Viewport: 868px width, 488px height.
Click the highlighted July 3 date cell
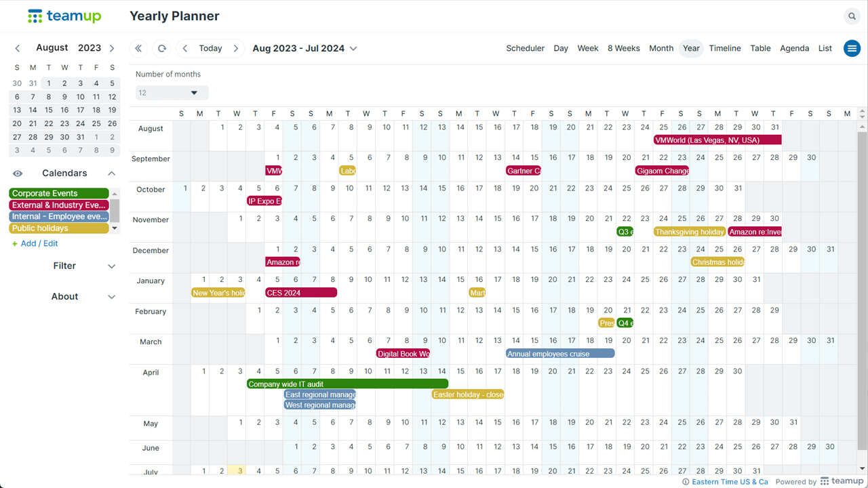pyautogui.click(x=237, y=470)
